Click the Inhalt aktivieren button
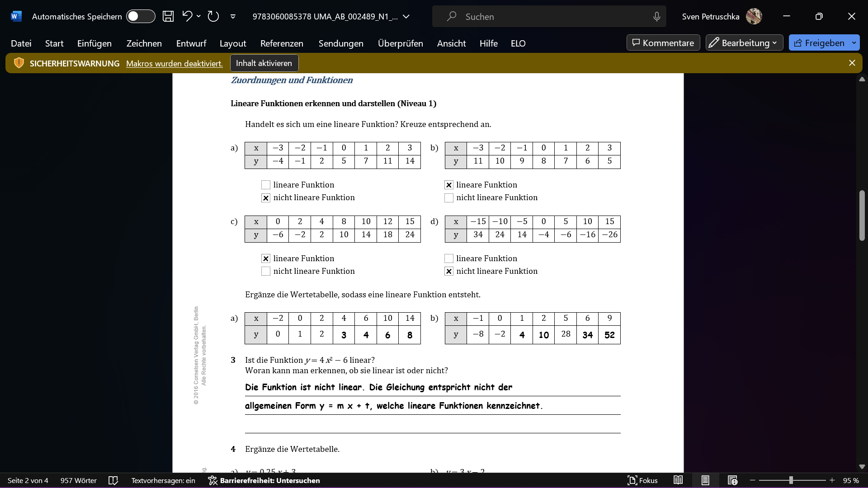868x488 pixels. pyautogui.click(x=264, y=63)
